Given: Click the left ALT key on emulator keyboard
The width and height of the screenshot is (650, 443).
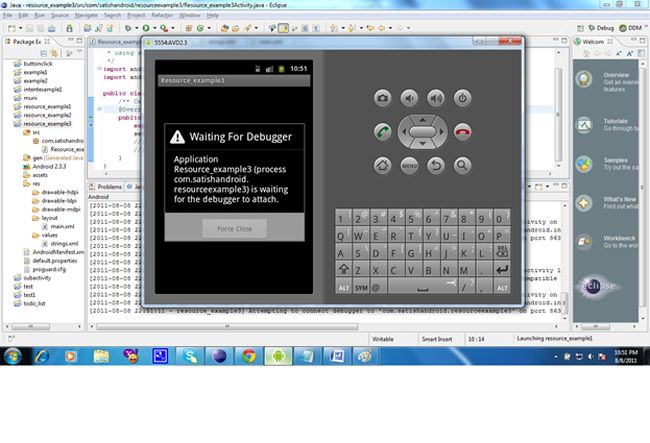Looking at the screenshot, I should coord(344,287).
